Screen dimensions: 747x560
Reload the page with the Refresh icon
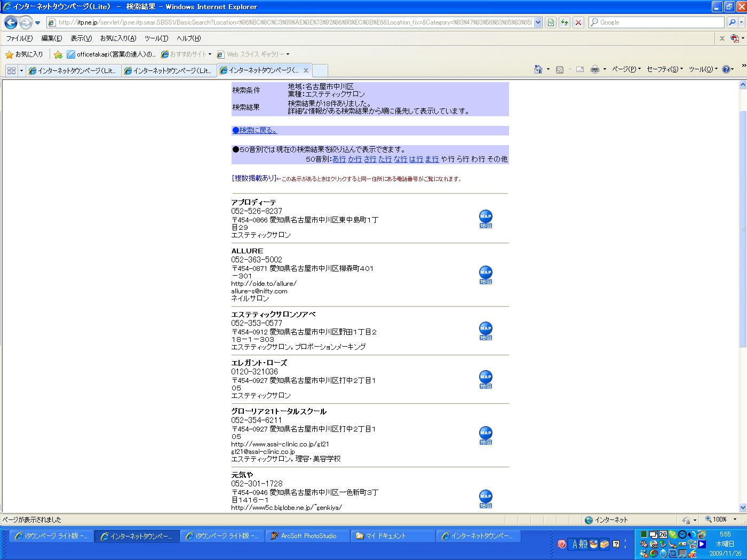click(564, 22)
